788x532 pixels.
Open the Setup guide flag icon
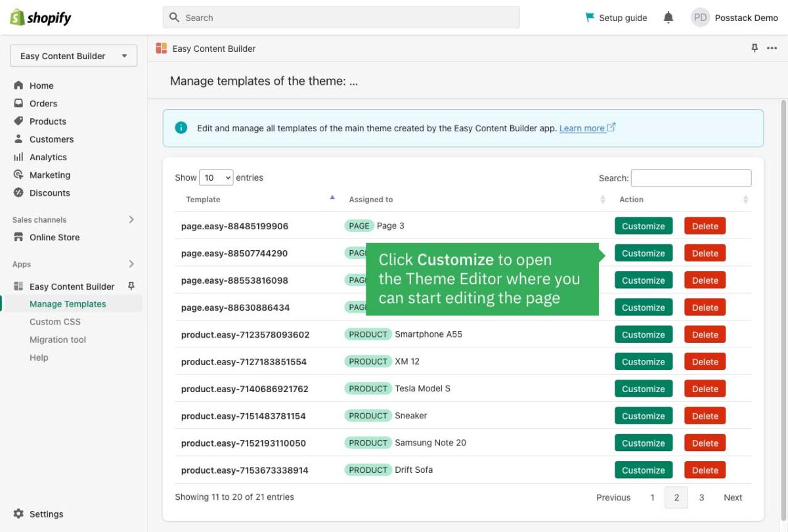point(590,18)
